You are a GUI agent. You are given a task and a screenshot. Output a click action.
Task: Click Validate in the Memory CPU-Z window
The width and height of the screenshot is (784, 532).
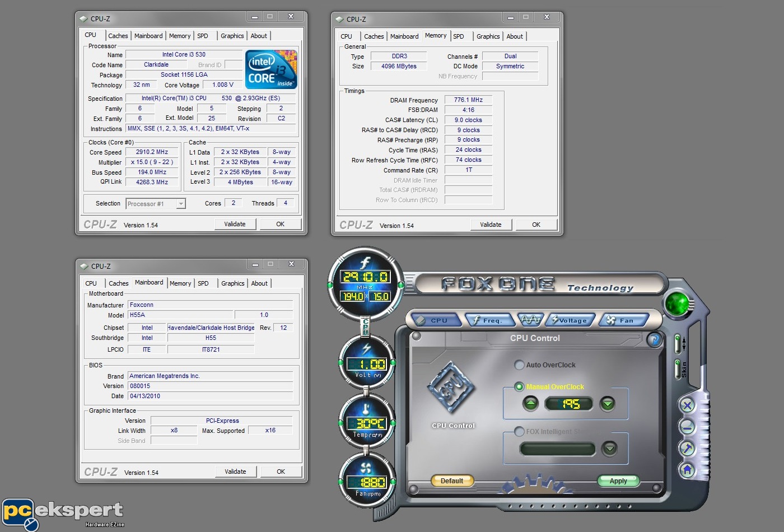tap(491, 225)
